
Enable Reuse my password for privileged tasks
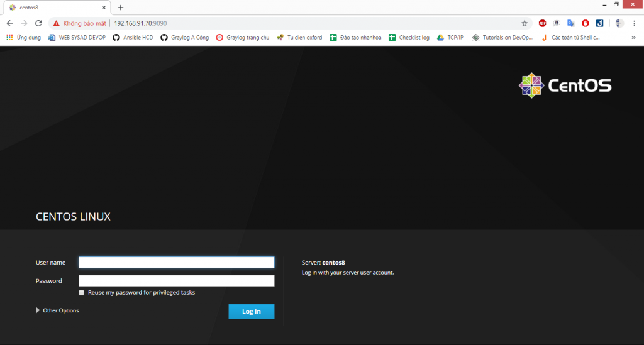click(81, 292)
